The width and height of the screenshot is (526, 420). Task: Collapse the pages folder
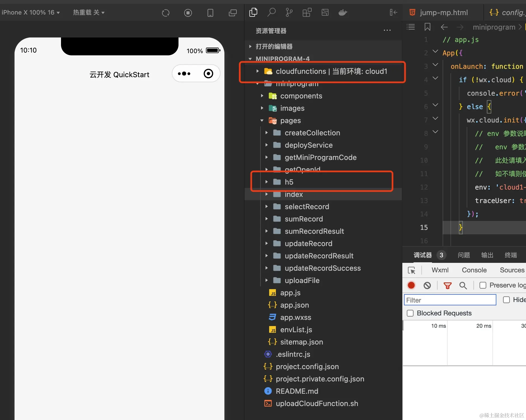click(x=262, y=121)
